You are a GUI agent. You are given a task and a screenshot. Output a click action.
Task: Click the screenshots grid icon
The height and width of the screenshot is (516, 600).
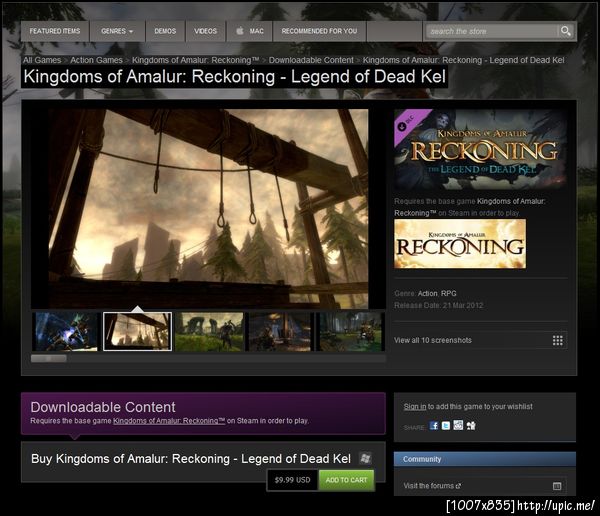[558, 340]
